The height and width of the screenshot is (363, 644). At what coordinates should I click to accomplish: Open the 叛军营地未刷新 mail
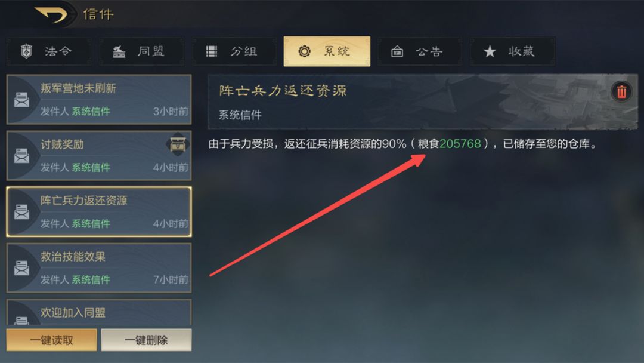tap(99, 100)
